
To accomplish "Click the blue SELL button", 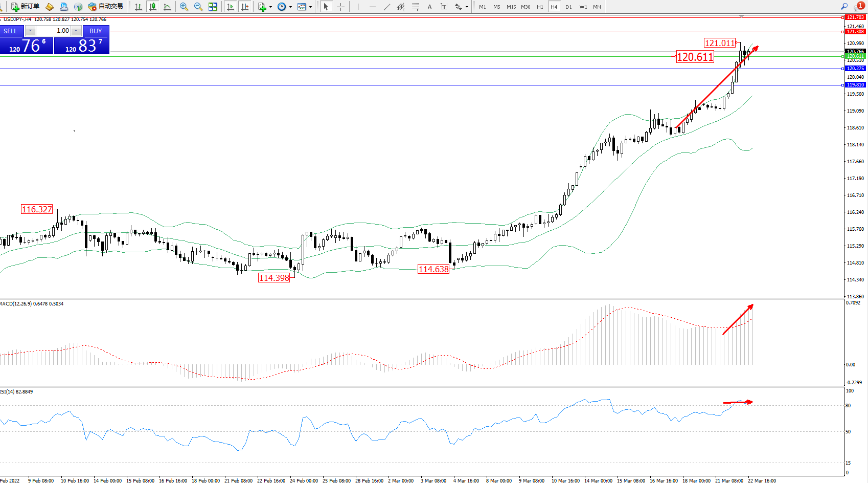I will click(11, 31).
